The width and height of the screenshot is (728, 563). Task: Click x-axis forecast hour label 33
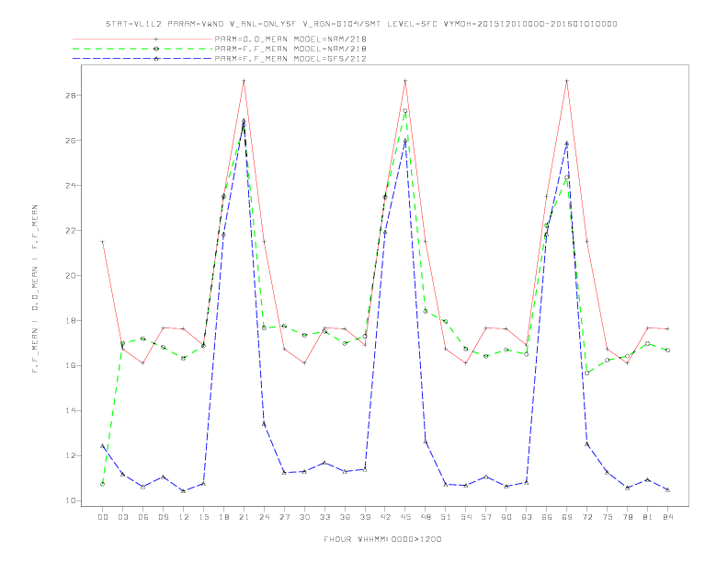click(324, 517)
